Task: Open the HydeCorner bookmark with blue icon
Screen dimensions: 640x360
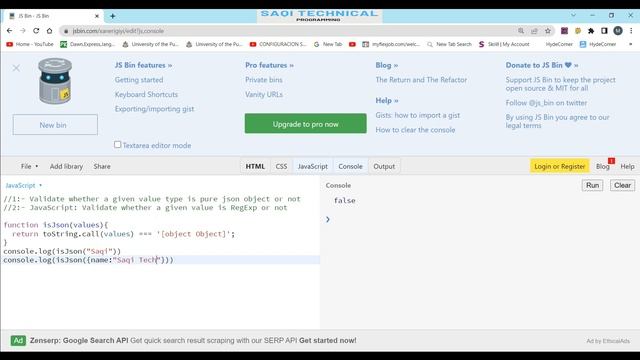Action: tap(598, 44)
